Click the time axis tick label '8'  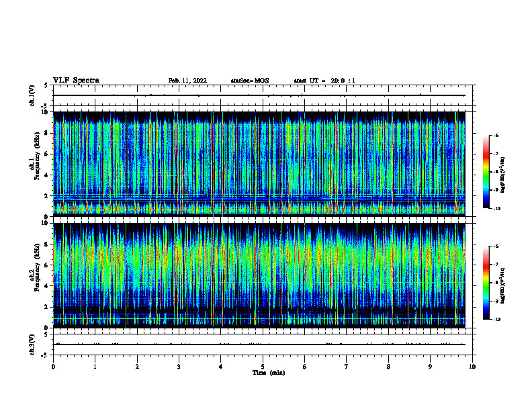(x=388, y=367)
